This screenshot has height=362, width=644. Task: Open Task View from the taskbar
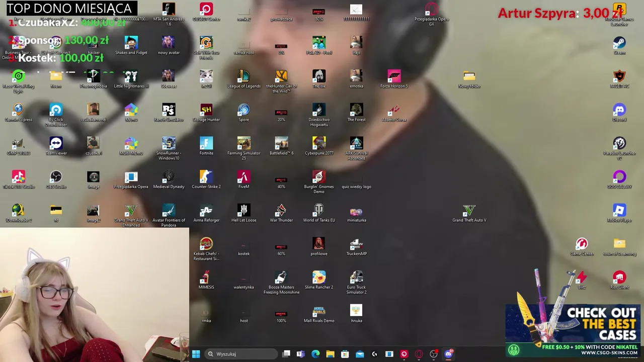click(286, 354)
